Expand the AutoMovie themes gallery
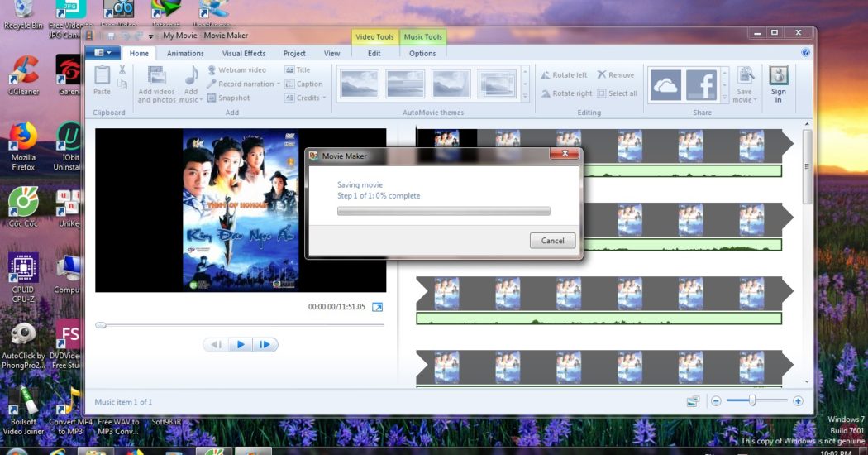The width and height of the screenshot is (868, 455). (525, 97)
